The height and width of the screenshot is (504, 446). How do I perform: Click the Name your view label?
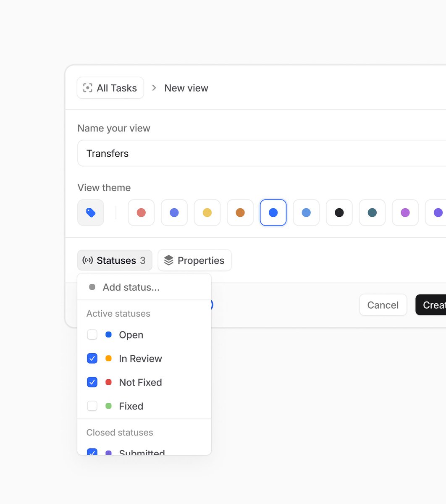(x=114, y=128)
